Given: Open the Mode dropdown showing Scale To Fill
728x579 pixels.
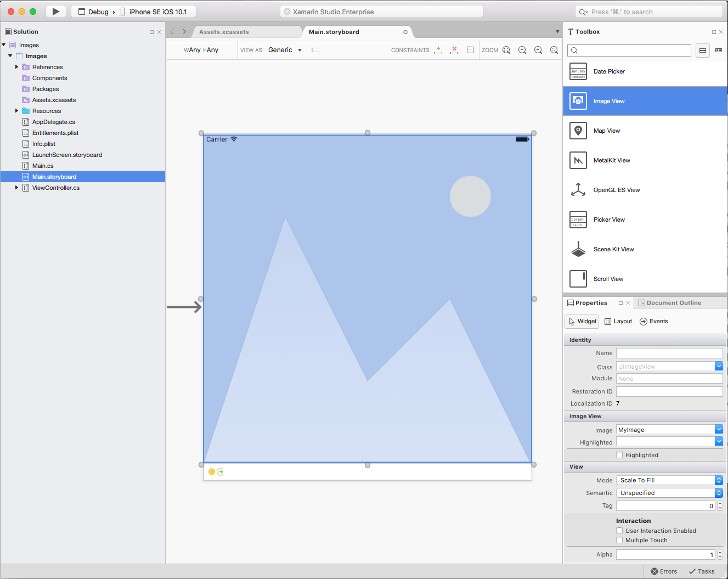Looking at the screenshot, I should coord(718,480).
